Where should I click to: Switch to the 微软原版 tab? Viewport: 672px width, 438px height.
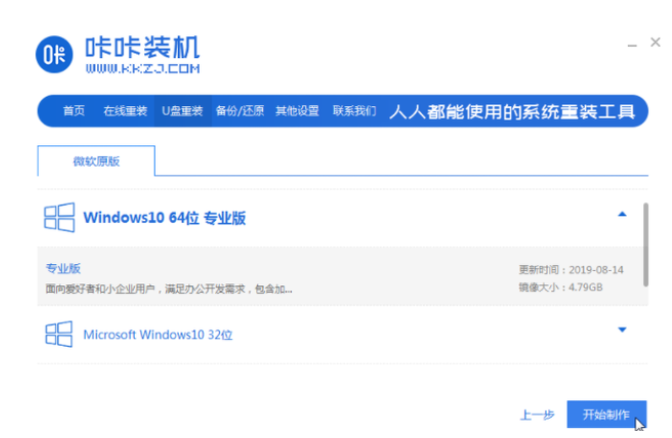point(96,161)
